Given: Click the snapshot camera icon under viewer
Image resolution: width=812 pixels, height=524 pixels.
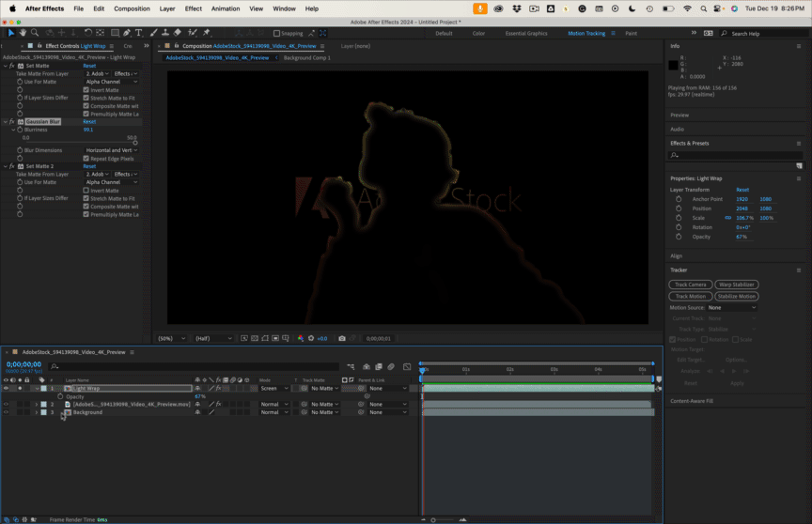Looking at the screenshot, I should click(x=342, y=338).
